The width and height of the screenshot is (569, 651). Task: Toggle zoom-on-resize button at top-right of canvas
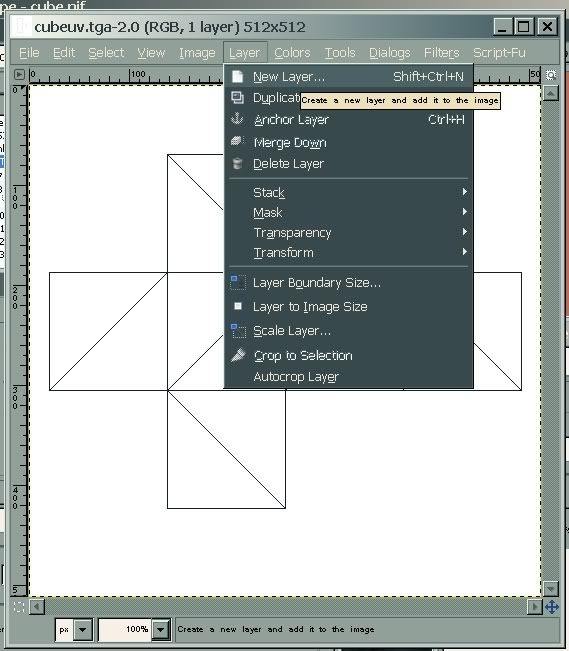coord(551,75)
